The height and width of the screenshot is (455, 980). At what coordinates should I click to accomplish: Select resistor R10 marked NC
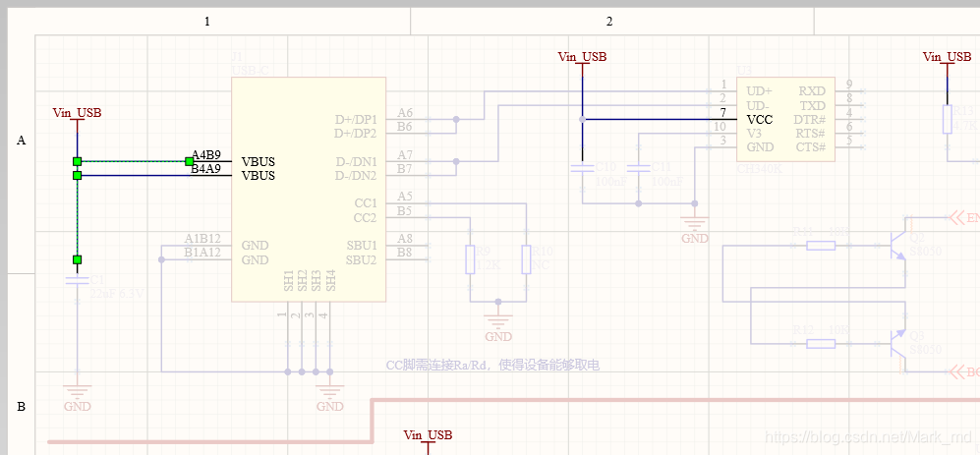pos(526,259)
